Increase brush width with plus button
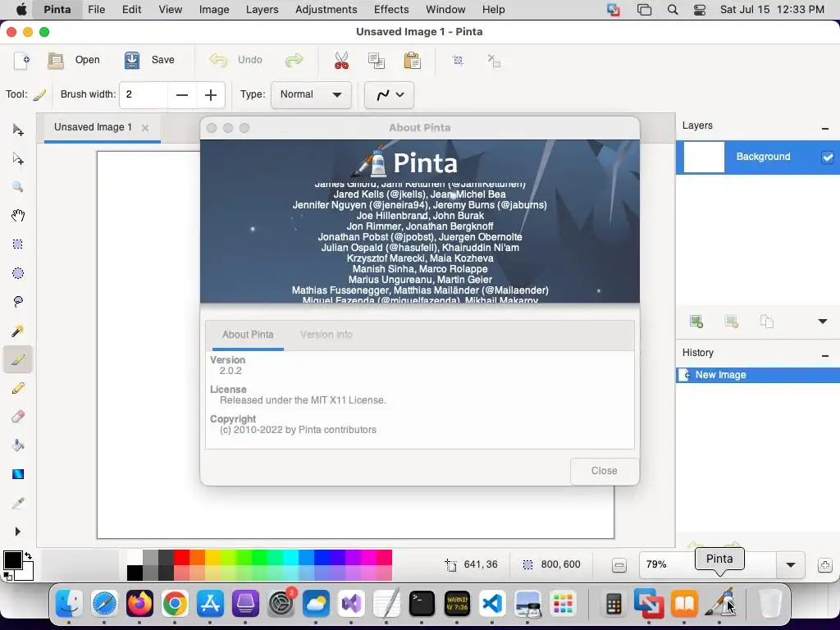 point(211,95)
